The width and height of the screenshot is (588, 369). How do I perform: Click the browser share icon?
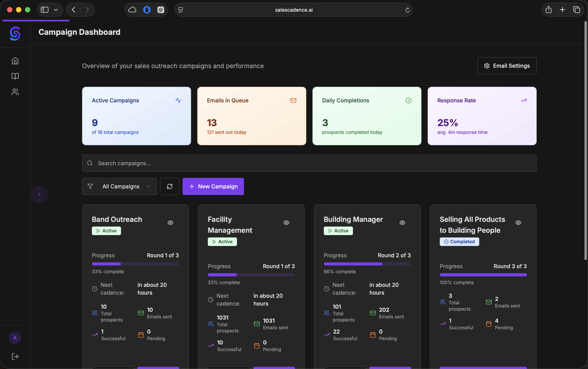549,10
